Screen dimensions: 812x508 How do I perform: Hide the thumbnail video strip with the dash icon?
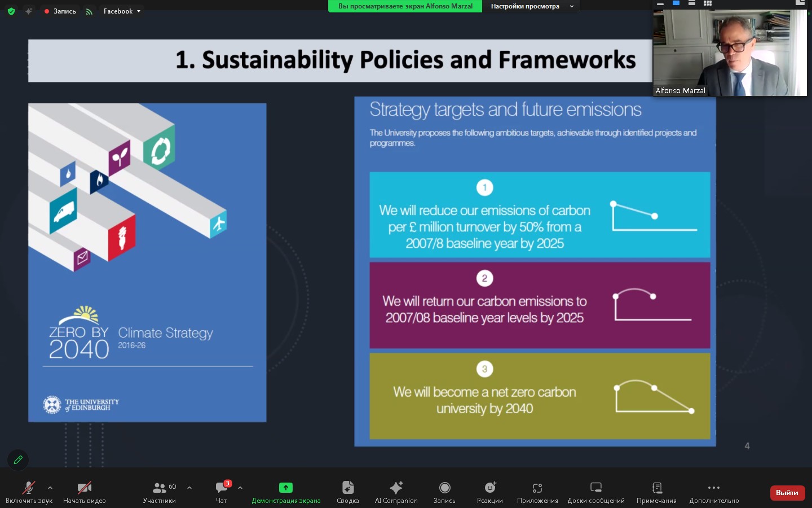click(660, 3)
